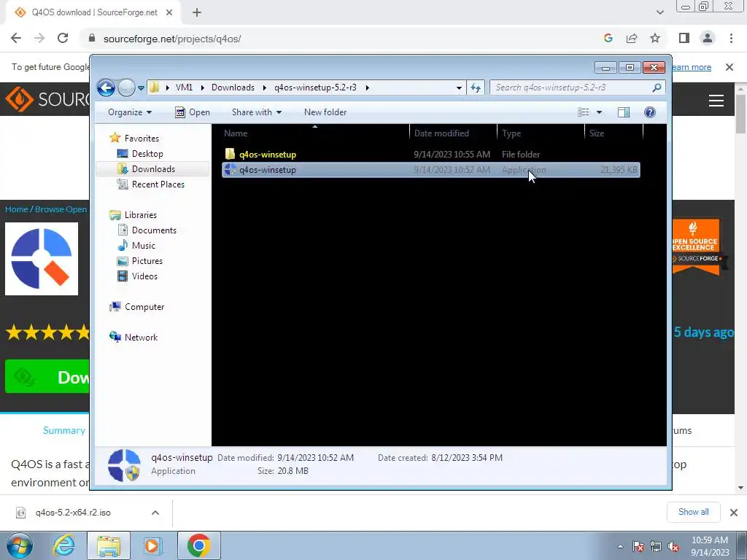Click Computer in the navigation pane

pos(144,307)
